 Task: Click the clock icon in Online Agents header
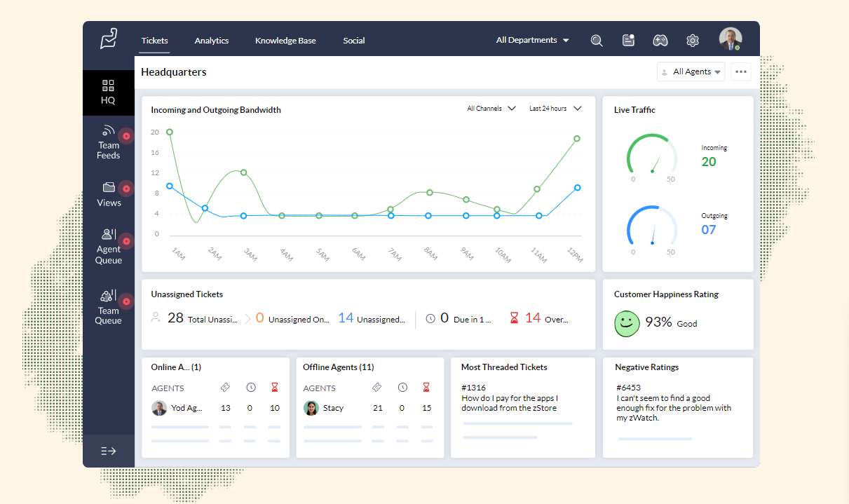[x=250, y=387]
